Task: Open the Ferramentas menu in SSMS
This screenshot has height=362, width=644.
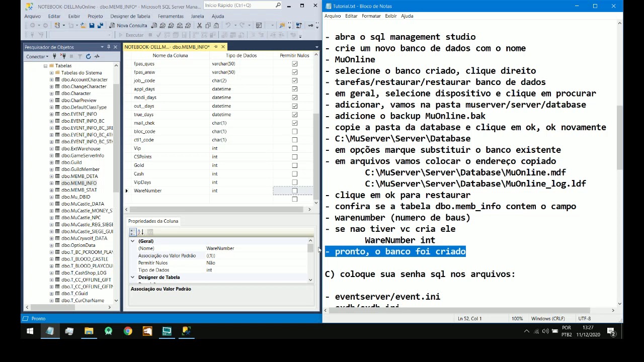Action: point(171,16)
